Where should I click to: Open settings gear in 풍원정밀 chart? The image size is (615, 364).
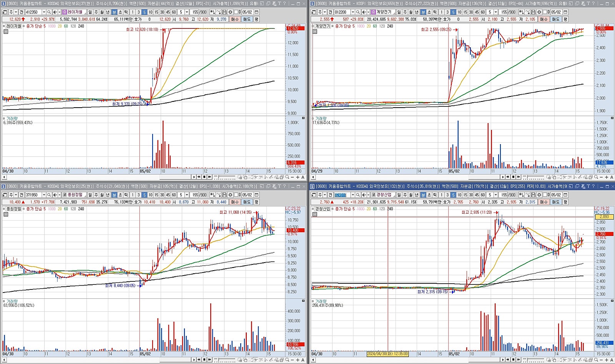coord(230,195)
